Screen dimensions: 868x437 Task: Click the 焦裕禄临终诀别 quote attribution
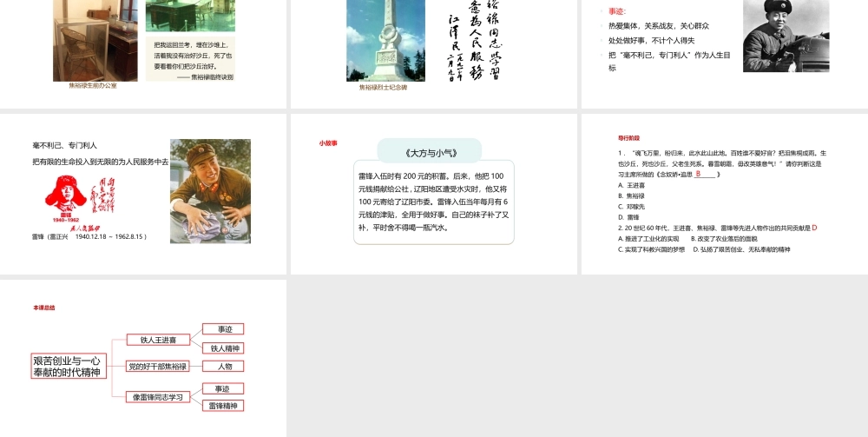coord(206,77)
